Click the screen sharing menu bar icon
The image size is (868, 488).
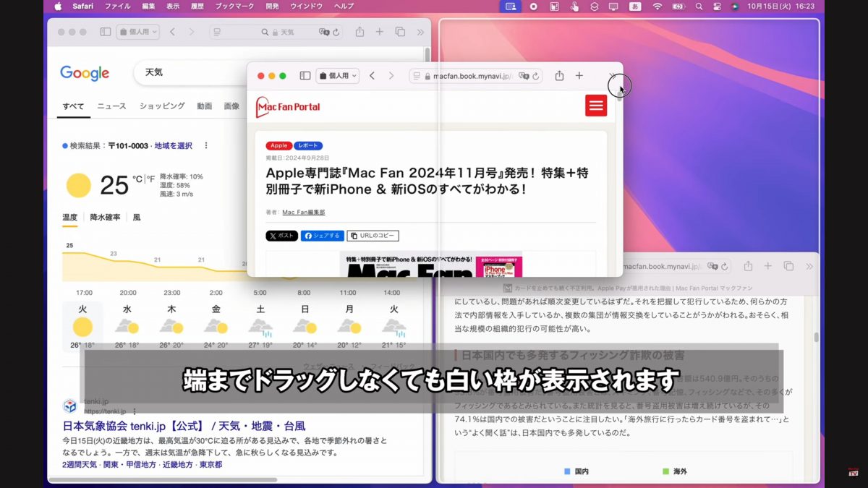[x=511, y=6]
